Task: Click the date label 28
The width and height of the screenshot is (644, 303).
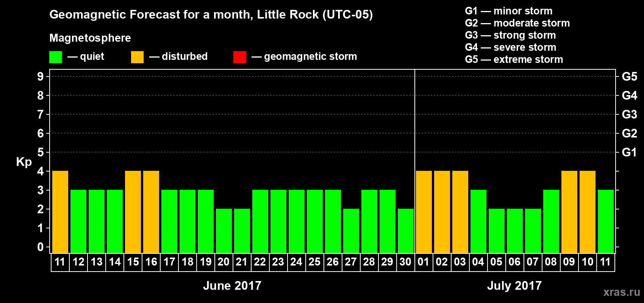Action: 369,262
